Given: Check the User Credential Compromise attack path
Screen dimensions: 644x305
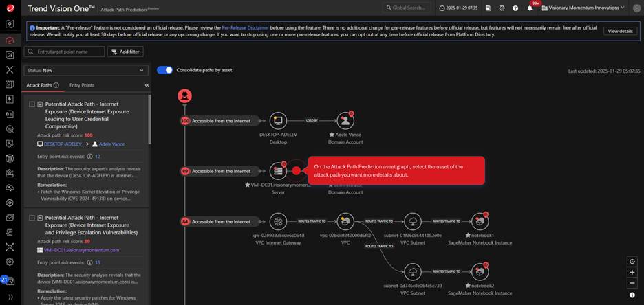Looking at the screenshot, I should [32, 104].
